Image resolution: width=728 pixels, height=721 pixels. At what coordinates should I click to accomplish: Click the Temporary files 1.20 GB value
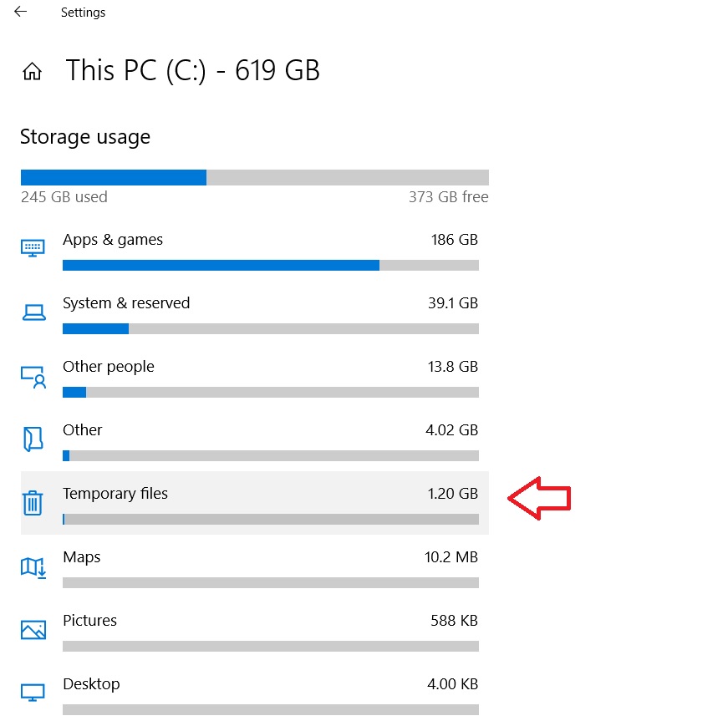(x=453, y=493)
